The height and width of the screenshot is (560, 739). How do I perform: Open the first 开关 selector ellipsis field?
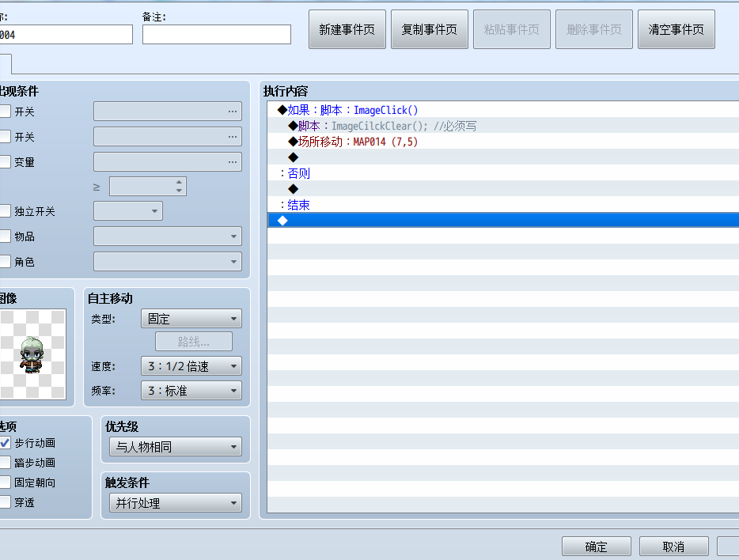(x=168, y=112)
